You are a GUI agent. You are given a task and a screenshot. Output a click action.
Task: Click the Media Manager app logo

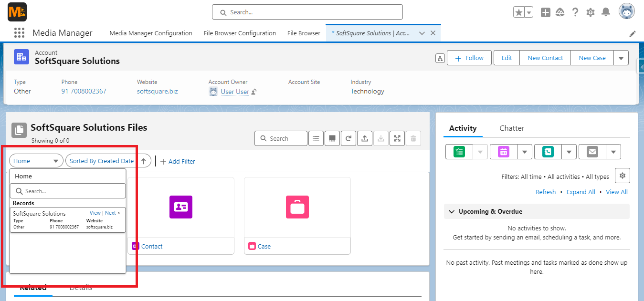(17, 11)
